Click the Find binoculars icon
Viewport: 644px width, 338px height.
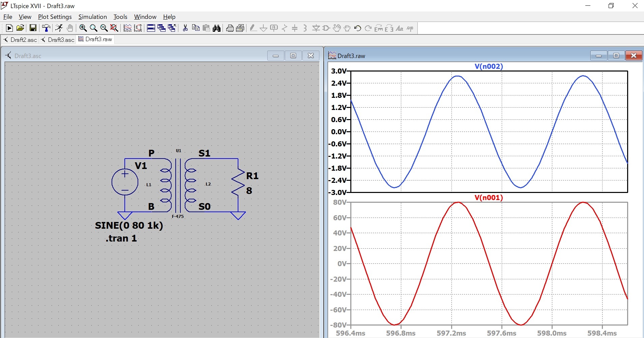point(217,28)
